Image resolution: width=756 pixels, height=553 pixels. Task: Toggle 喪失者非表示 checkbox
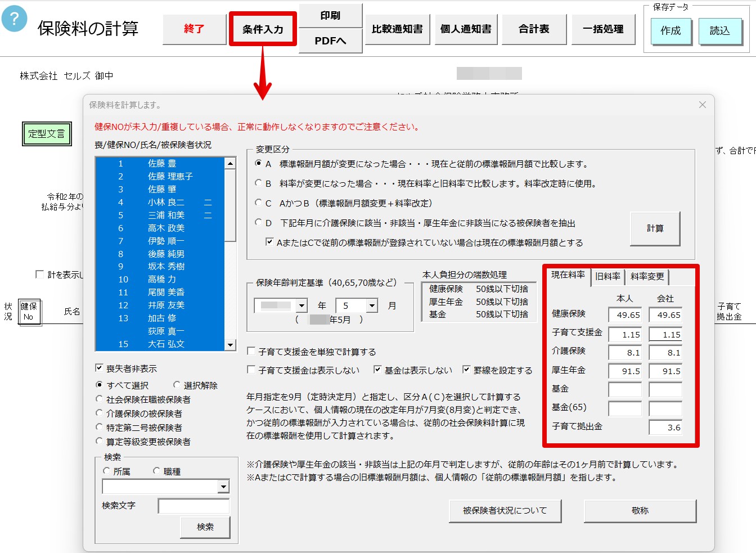tap(100, 368)
